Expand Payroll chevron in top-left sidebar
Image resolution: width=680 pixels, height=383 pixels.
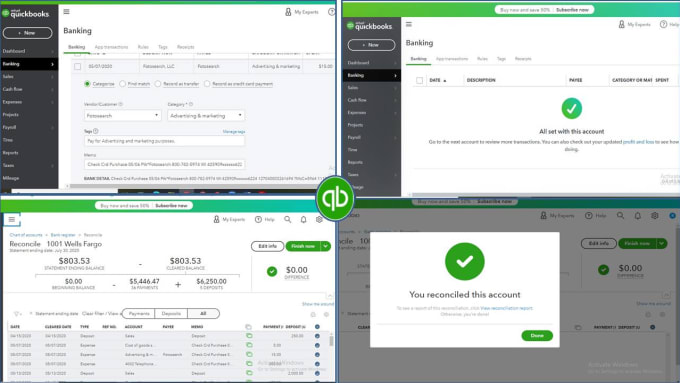coord(52,128)
